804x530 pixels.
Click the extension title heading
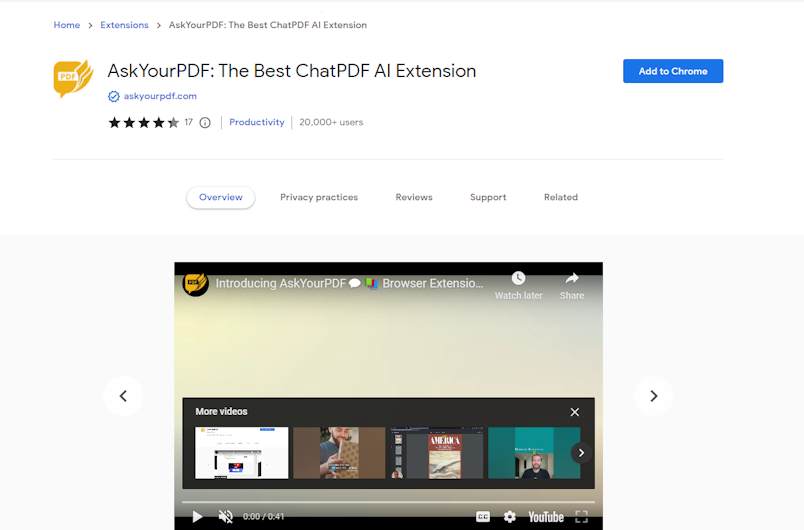pos(291,71)
